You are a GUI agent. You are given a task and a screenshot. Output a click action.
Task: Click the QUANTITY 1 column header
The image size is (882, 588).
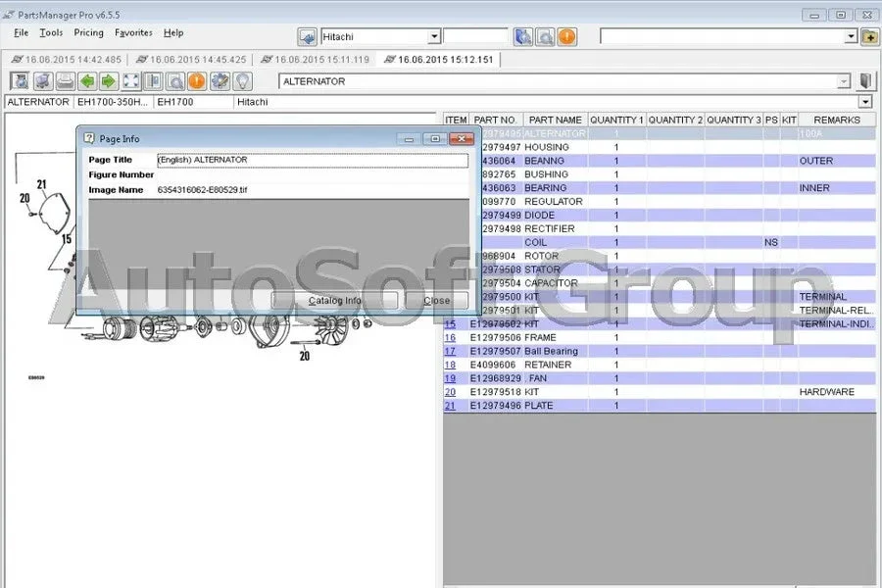click(616, 120)
